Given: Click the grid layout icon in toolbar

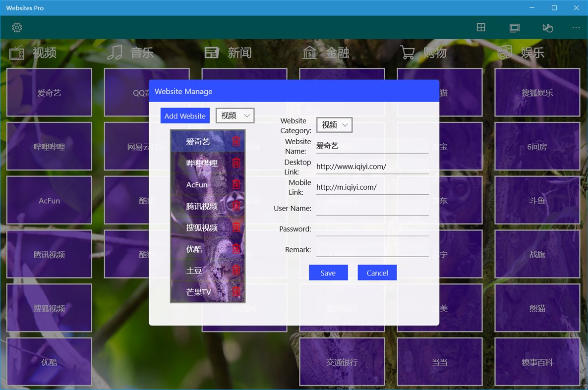Looking at the screenshot, I should [481, 27].
